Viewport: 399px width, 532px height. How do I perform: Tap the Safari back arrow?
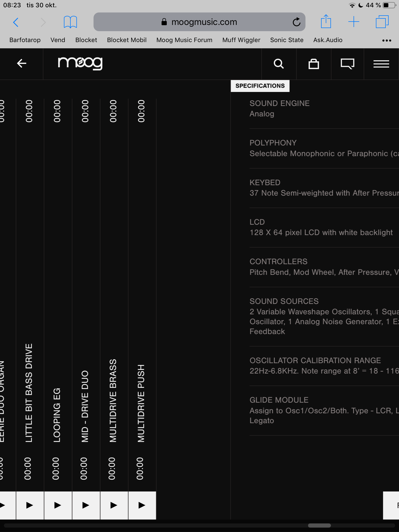[x=16, y=22]
